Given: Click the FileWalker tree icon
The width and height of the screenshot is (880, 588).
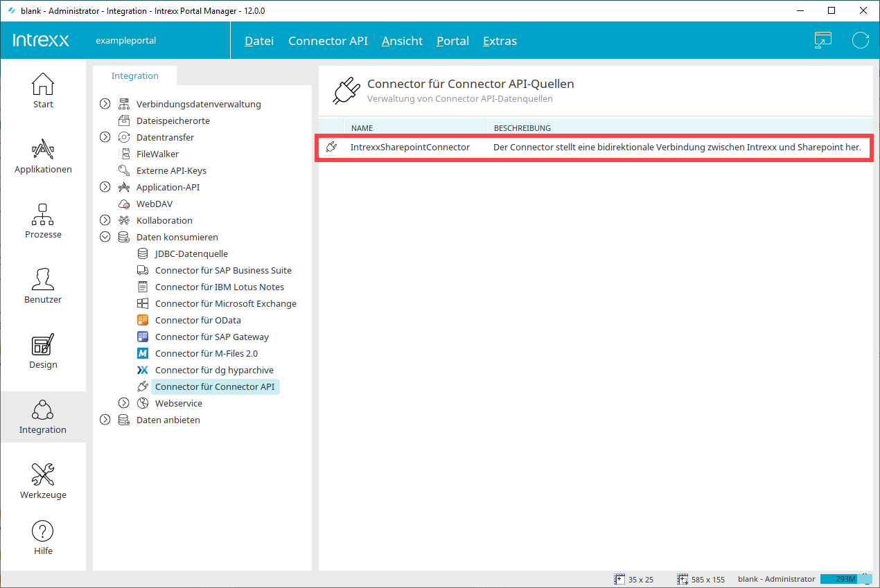Looking at the screenshot, I should (124, 154).
